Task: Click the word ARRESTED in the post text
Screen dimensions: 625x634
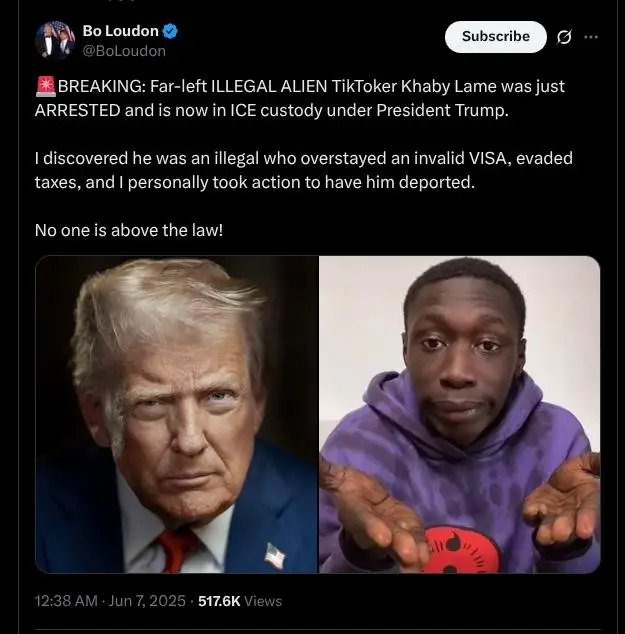Action: (77, 110)
